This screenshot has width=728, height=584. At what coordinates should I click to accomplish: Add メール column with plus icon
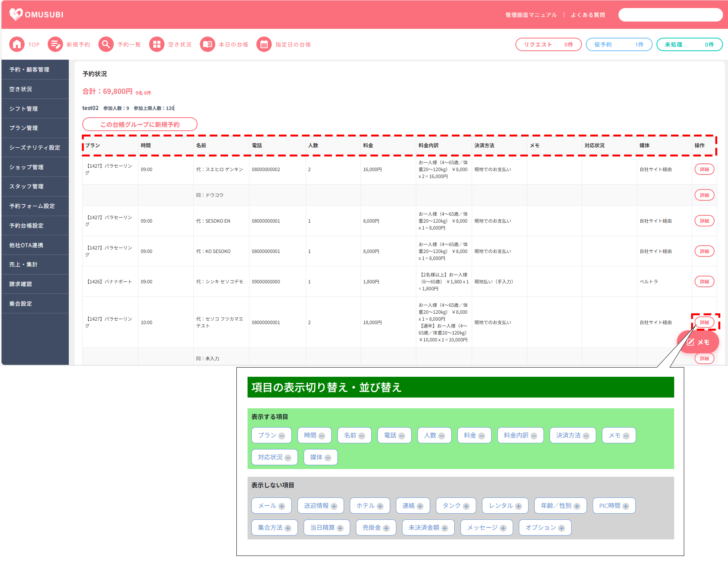282,506
